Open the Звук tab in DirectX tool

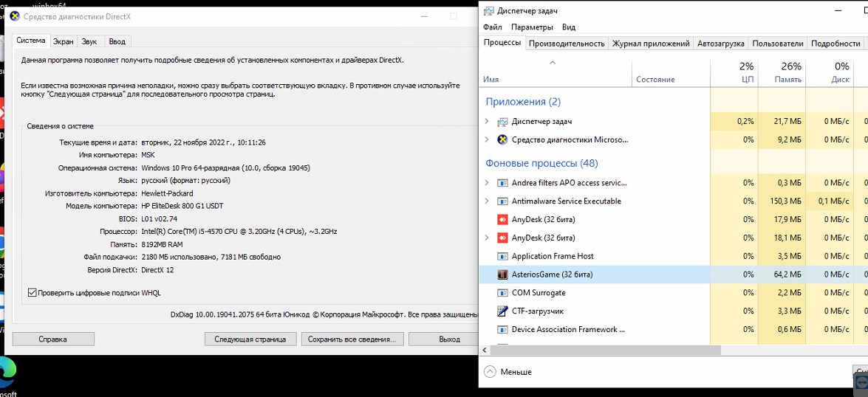tap(89, 41)
